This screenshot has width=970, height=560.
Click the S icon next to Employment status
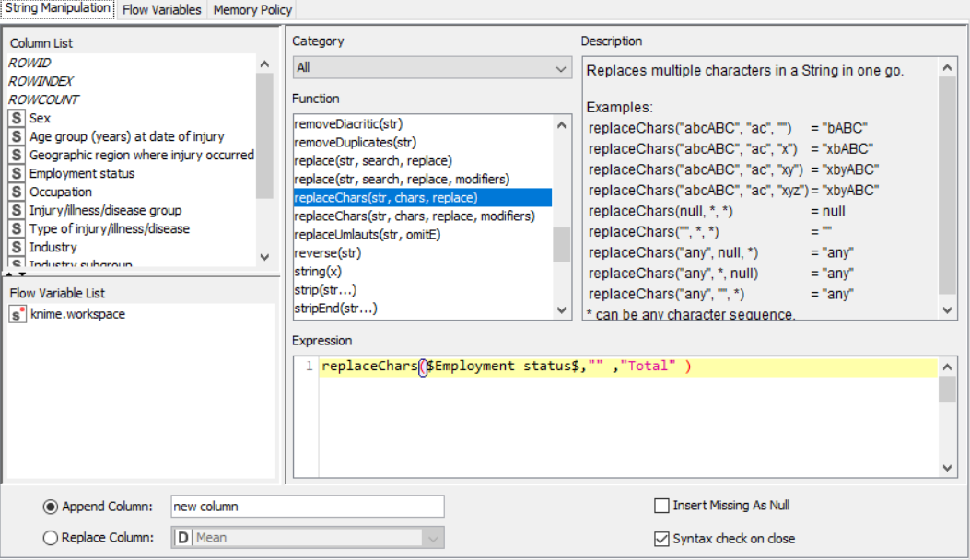click(16, 174)
